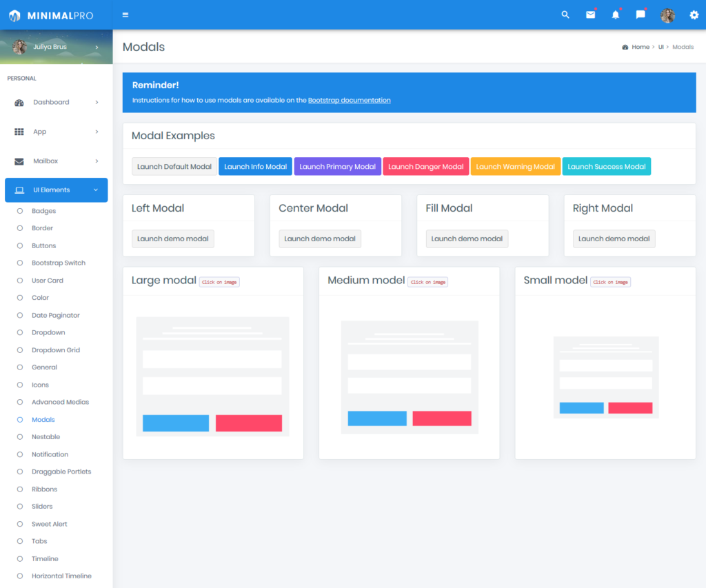706x588 pixels.
Task: Open Date Paginator menu item
Action: pos(56,315)
